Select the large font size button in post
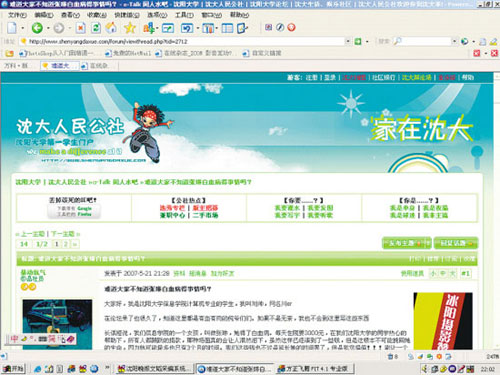Screen dimensions: 500x375 point(452,274)
